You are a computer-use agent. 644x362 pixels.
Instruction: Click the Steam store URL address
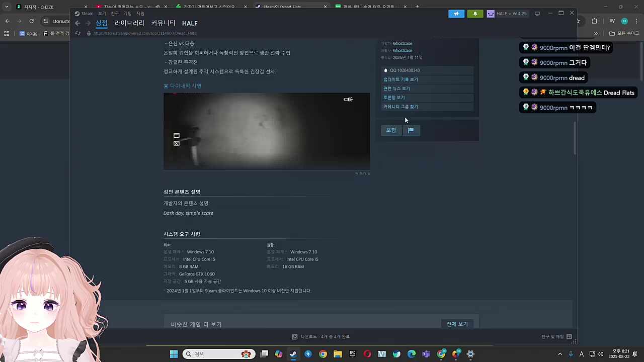click(x=145, y=33)
